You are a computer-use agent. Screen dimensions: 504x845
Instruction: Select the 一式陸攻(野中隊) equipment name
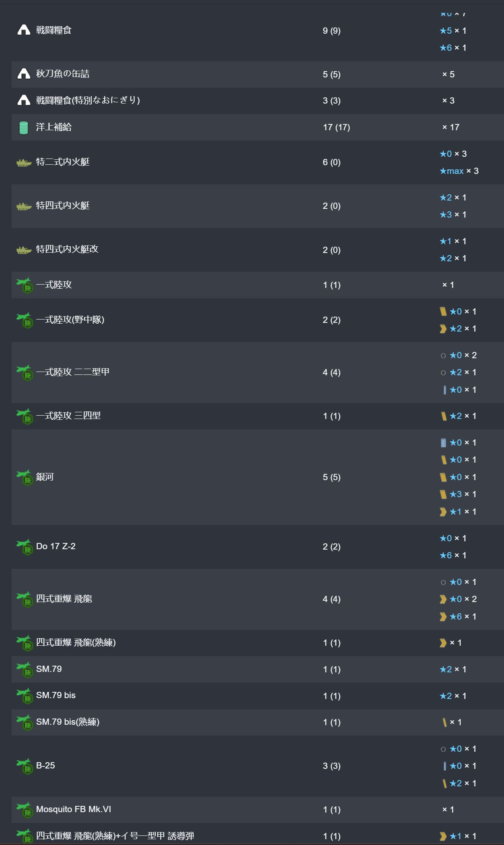coord(70,320)
